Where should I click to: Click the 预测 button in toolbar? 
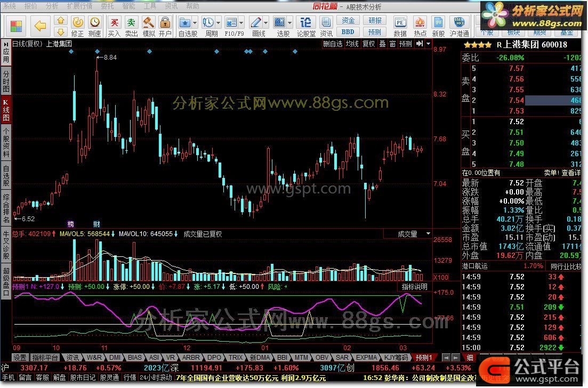(x=375, y=32)
